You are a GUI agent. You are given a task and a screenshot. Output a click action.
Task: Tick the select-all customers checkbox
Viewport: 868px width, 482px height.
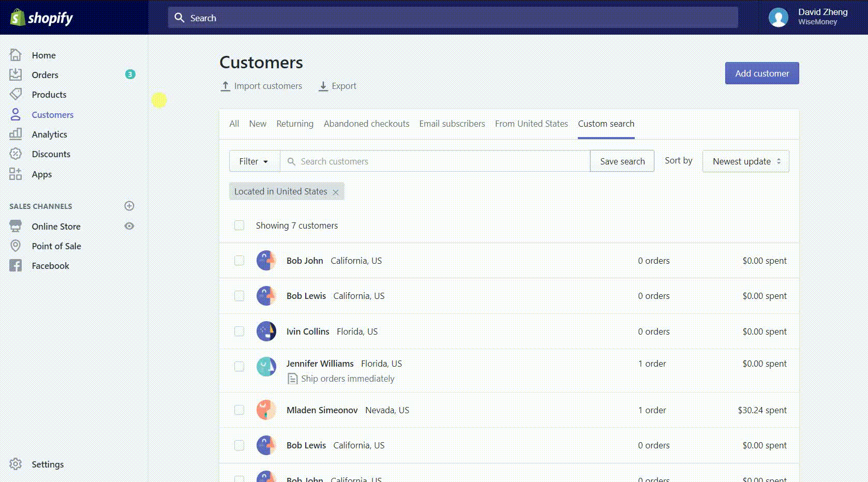(239, 225)
